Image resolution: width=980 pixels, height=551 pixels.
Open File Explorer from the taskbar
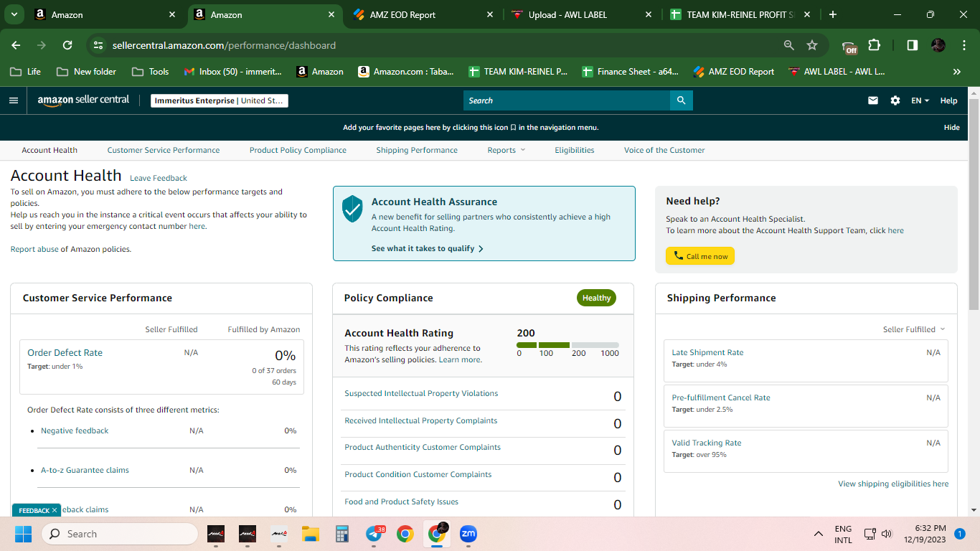(310, 534)
